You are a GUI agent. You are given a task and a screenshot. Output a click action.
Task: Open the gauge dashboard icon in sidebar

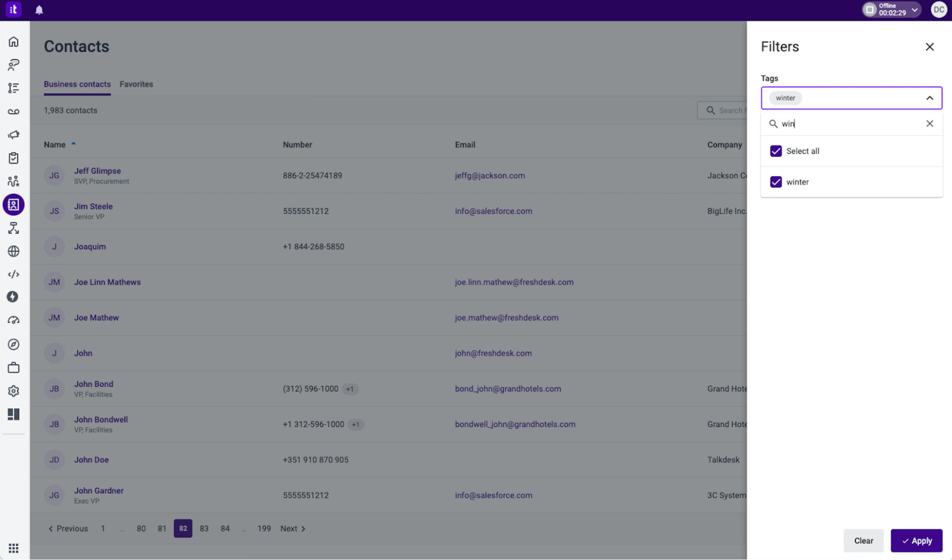click(x=13, y=320)
